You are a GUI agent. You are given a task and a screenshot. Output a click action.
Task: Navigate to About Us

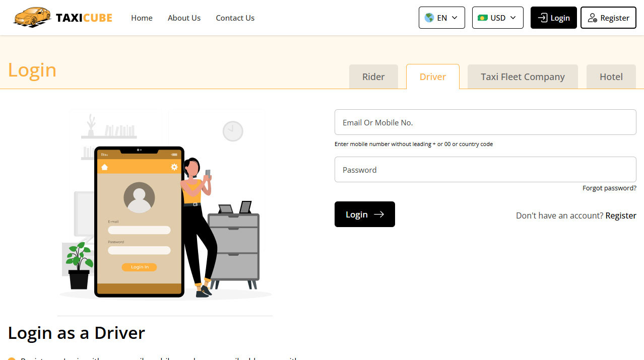pos(184,18)
